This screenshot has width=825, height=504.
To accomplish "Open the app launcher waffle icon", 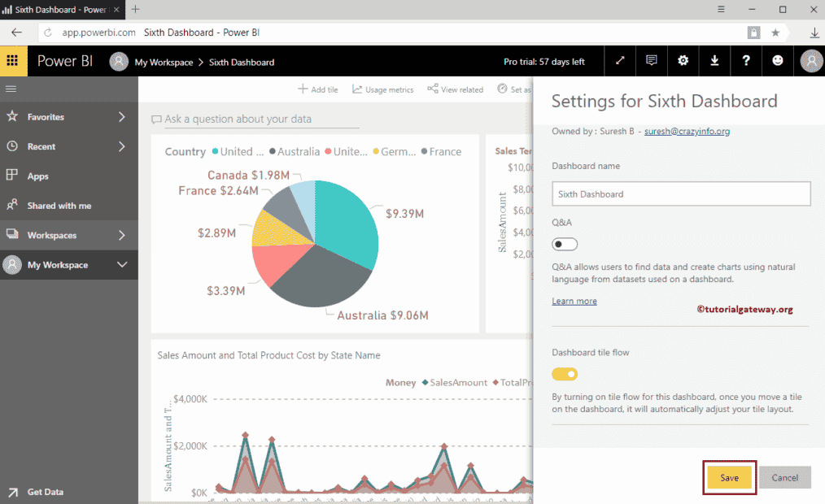I will click(12, 61).
